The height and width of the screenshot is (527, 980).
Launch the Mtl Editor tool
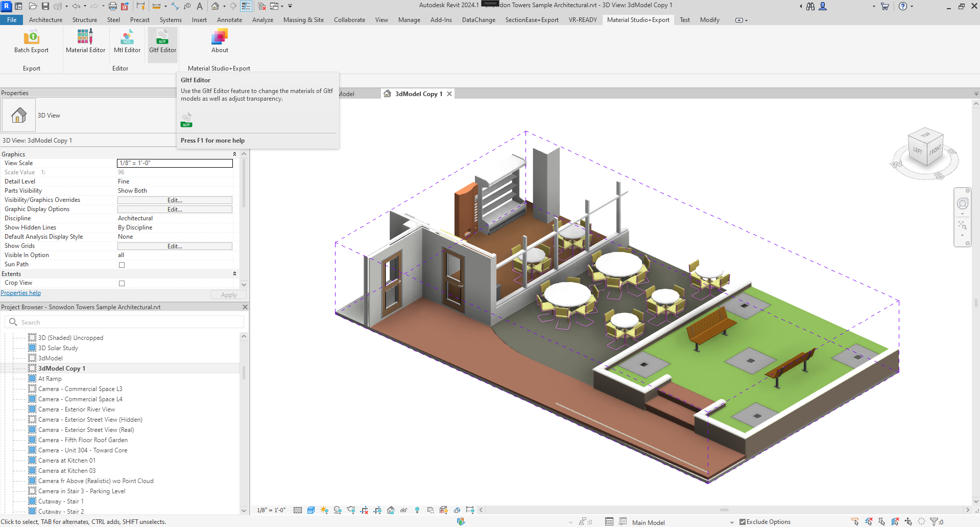pyautogui.click(x=127, y=41)
